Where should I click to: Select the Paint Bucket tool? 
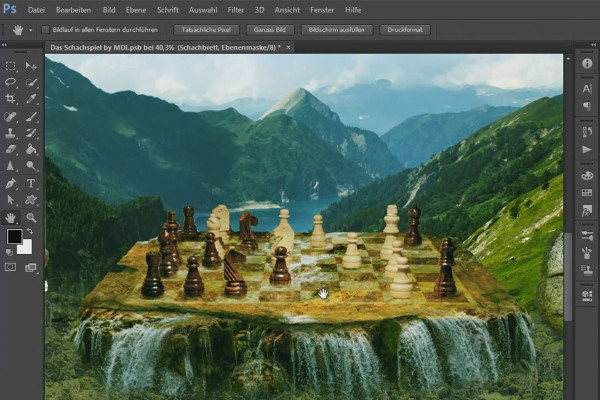click(31, 149)
